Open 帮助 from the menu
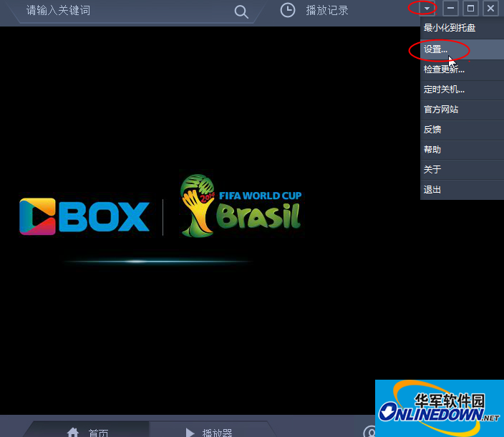 [x=432, y=150]
